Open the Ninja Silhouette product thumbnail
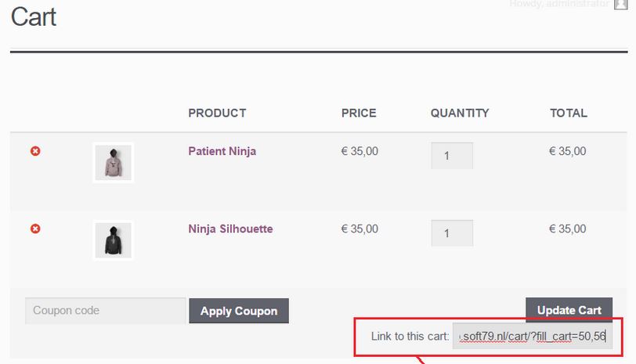 pyautogui.click(x=113, y=240)
